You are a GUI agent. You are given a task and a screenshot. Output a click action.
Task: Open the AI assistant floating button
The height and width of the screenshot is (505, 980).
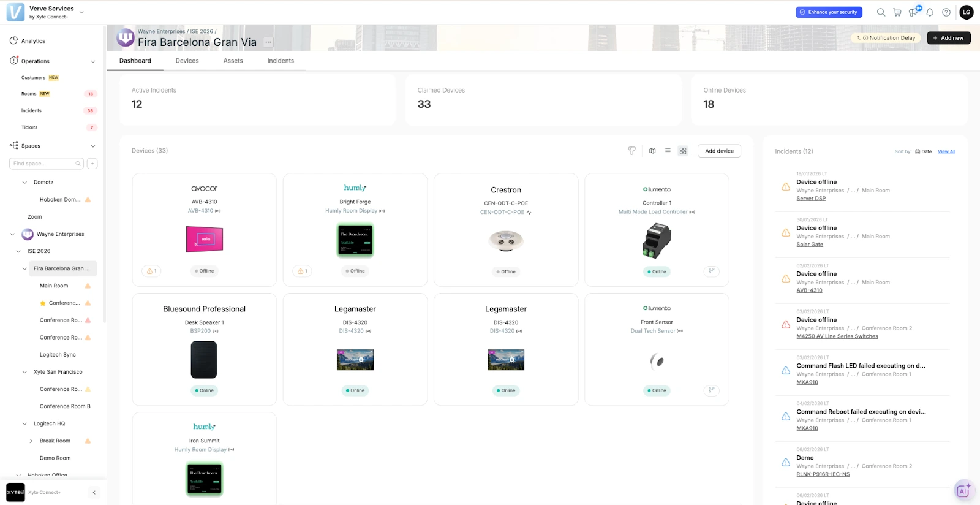(963, 490)
